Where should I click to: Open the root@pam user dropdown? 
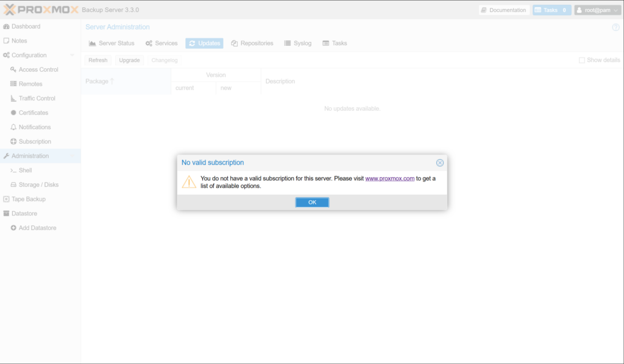click(x=597, y=10)
